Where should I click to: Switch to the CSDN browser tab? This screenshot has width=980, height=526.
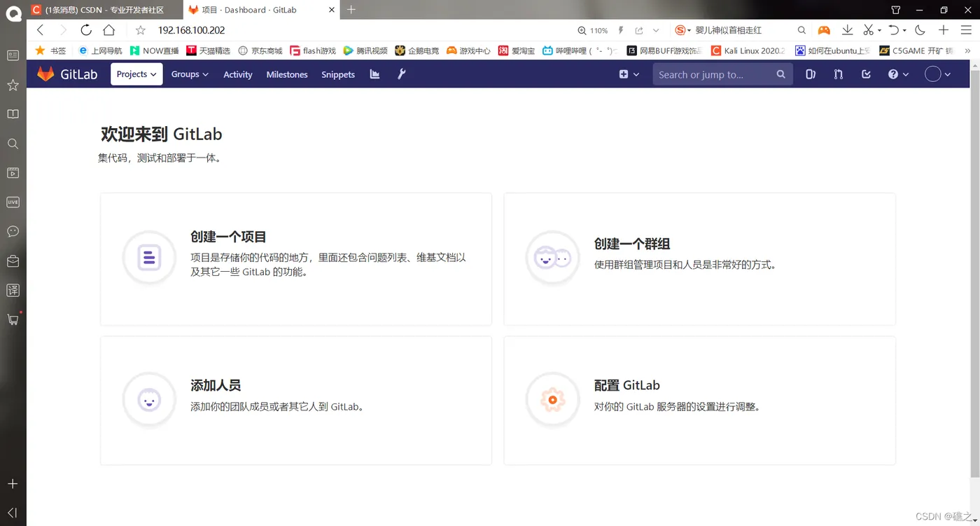(105, 10)
